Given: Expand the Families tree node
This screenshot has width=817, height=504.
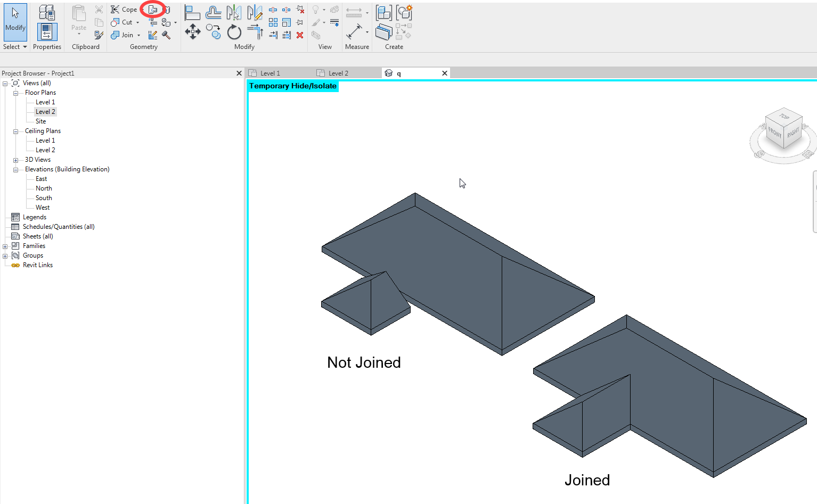Looking at the screenshot, I should click(5, 246).
